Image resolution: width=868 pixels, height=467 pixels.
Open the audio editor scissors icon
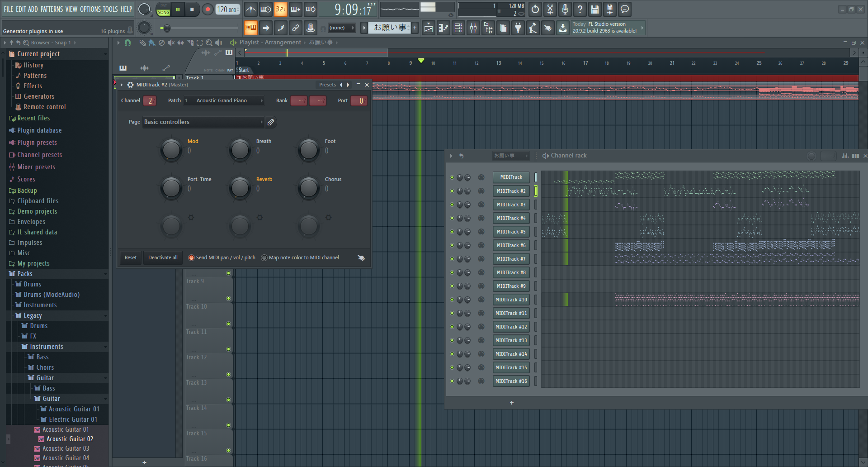pos(550,9)
